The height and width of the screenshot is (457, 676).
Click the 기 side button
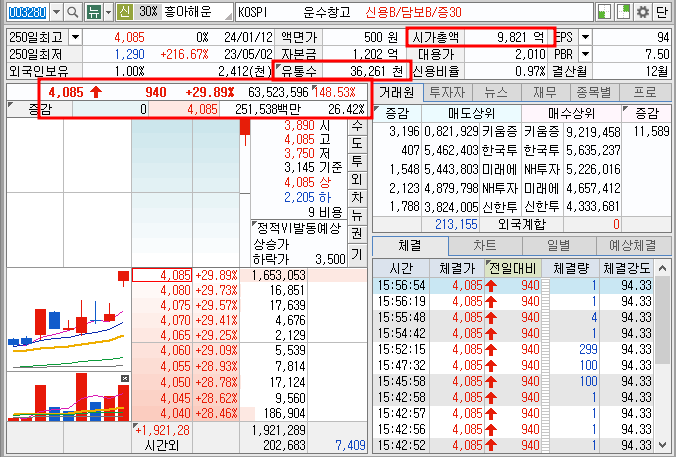point(357,254)
